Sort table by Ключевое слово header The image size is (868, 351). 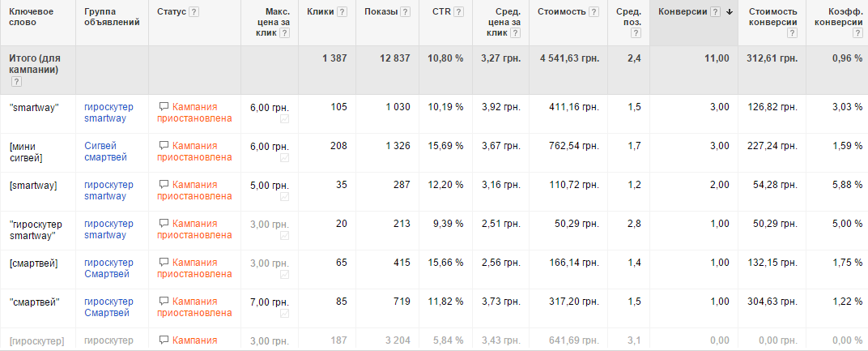tap(30, 17)
